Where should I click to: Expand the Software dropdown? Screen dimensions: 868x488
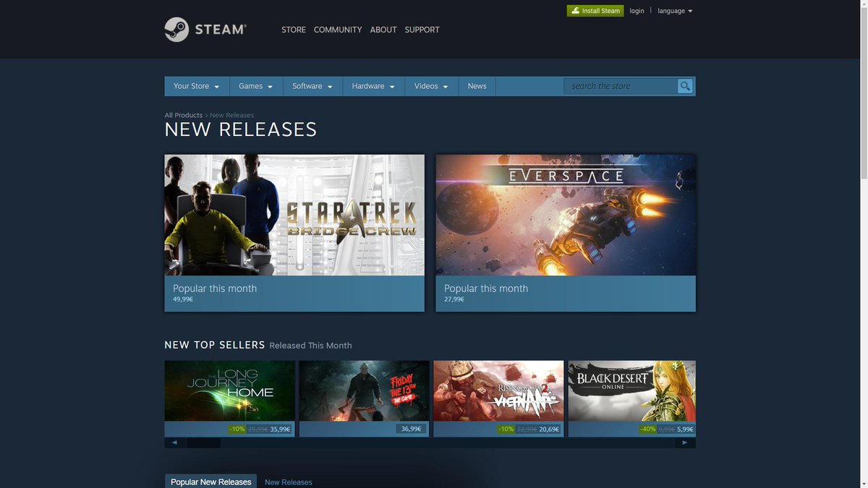click(312, 86)
